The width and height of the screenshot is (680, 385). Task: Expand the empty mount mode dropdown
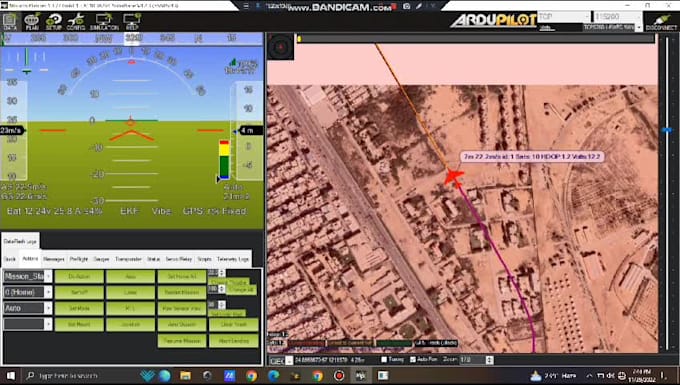click(x=48, y=324)
